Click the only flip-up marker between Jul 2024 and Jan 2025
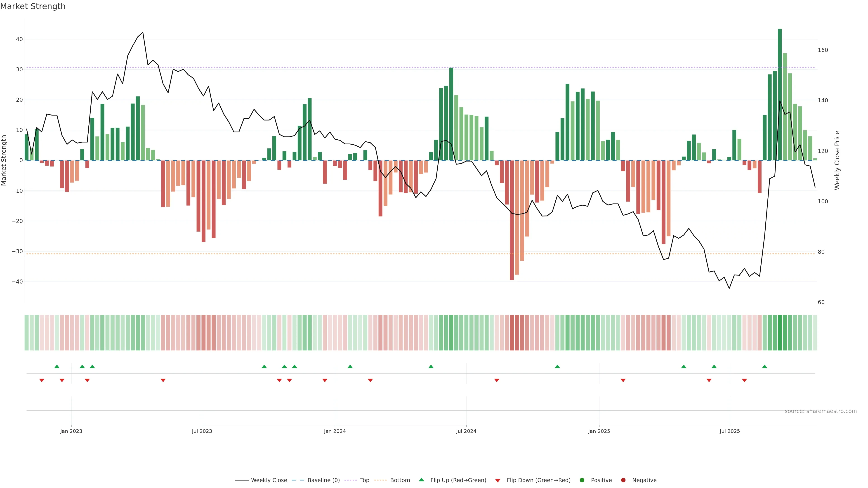868x488 pixels. tap(557, 366)
